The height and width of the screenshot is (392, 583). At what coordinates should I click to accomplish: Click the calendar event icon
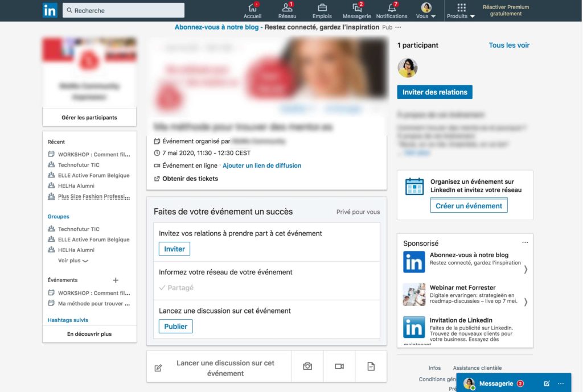414,186
